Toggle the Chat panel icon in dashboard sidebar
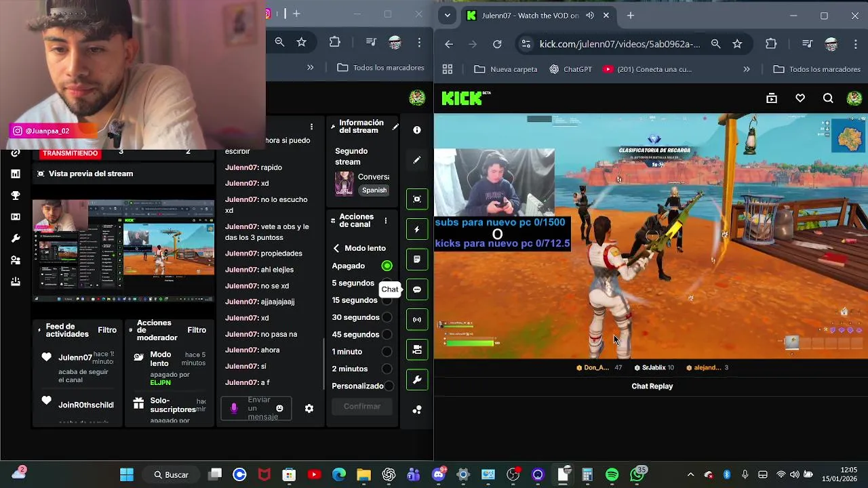The height and width of the screenshot is (488, 868). (x=417, y=289)
